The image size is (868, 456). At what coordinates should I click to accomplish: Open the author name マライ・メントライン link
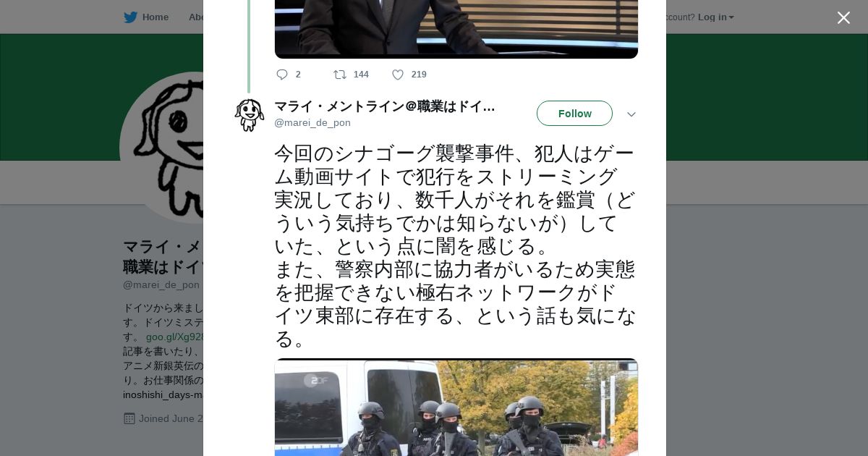click(385, 106)
